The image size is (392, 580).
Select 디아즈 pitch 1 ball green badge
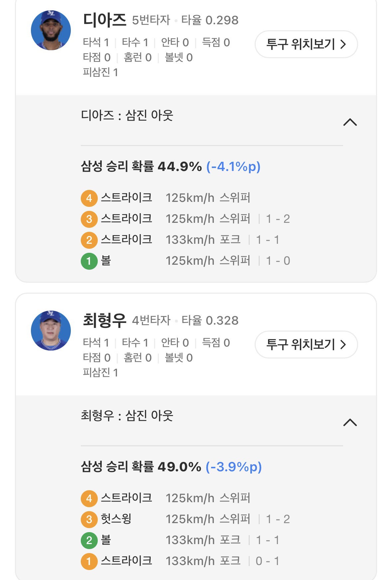click(x=89, y=261)
